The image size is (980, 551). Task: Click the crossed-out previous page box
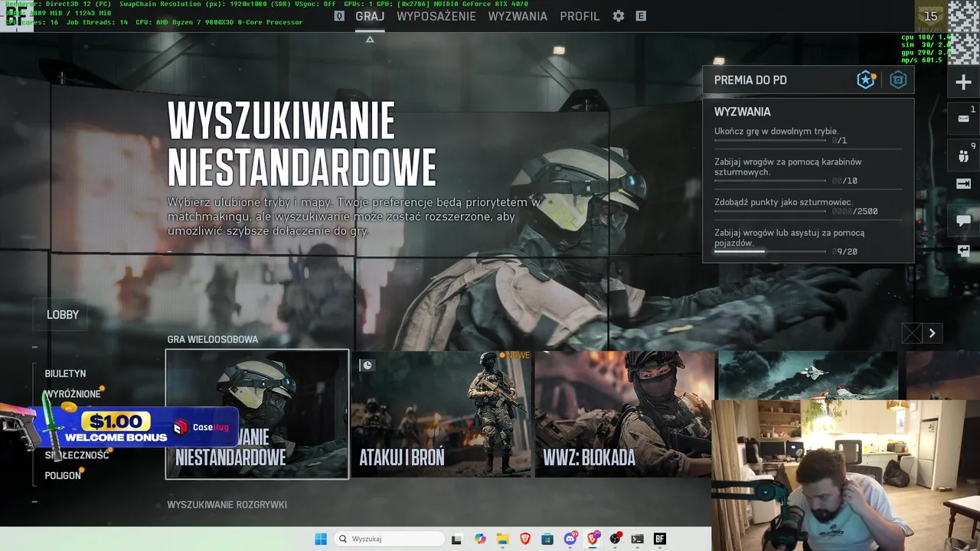(912, 333)
